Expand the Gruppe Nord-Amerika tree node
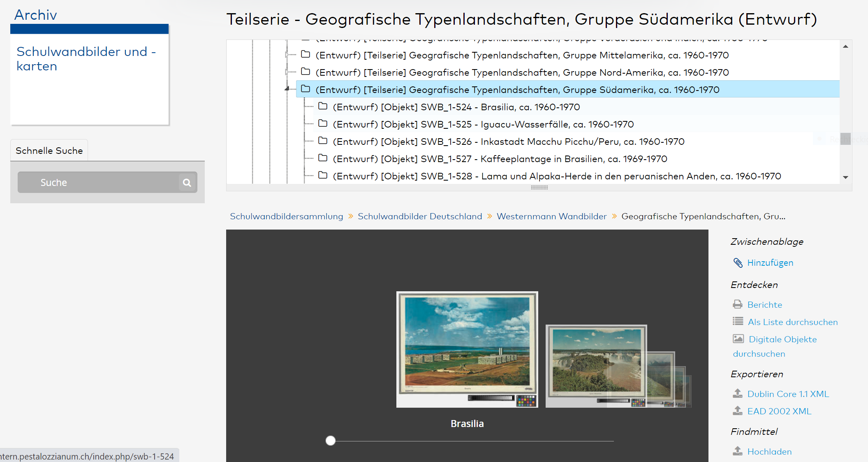 (x=287, y=72)
